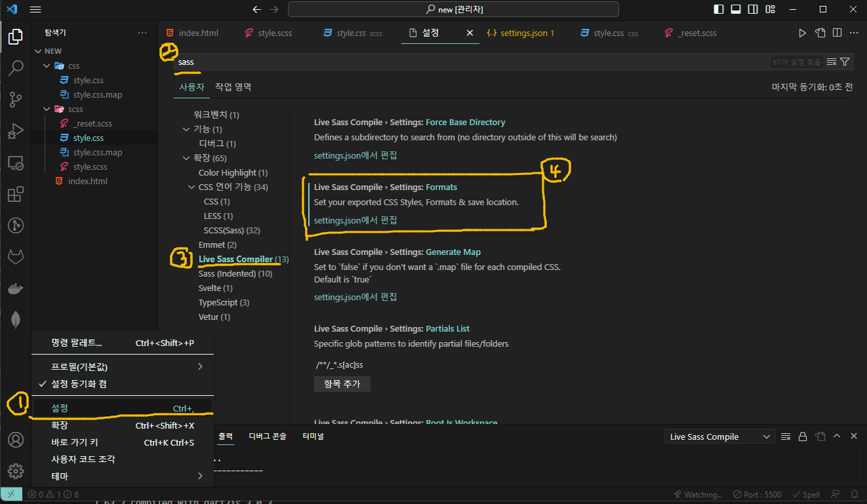Image resolution: width=867 pixels, height=504 pixels.
Task: Open the Live Sass Compile output dropdown
Action: tap(719, 436)
